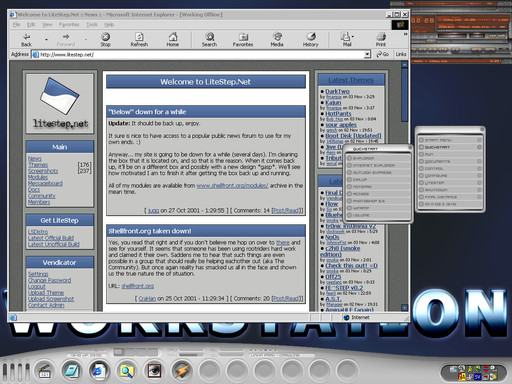Click the Go button beside the address bar
Image resolution: width=512 pixels, height=384 pixels.
coord(383,54)
